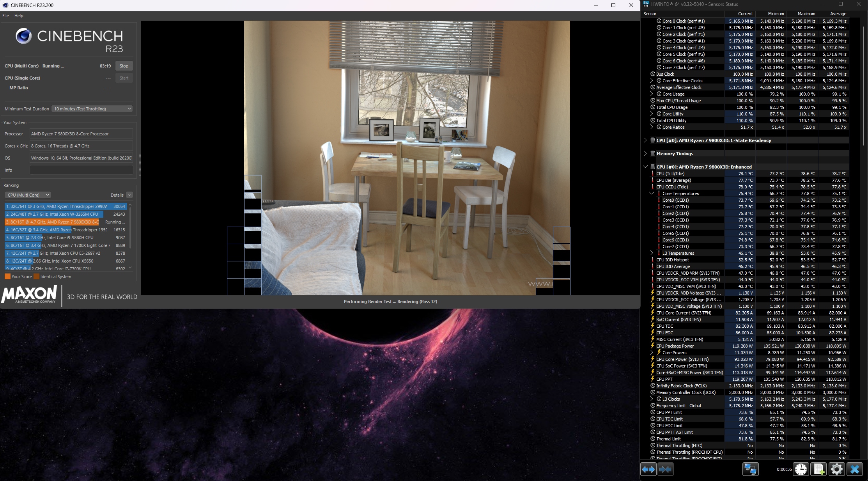Reset sensor values with the clock icon

[801, 469]
